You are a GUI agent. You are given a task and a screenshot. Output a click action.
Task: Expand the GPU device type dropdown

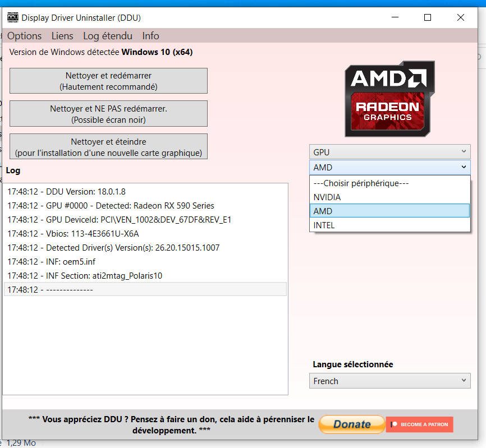tap(389, 152)
